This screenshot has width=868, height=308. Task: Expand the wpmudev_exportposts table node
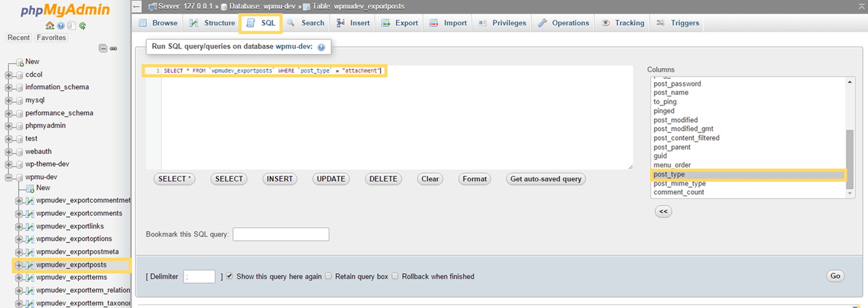[19, 265]
